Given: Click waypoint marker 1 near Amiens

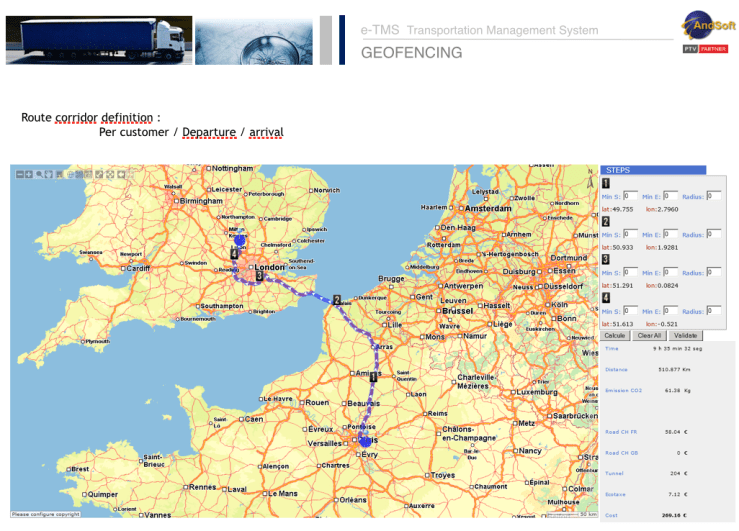Looking at the screenshot, I should (374, 379).
